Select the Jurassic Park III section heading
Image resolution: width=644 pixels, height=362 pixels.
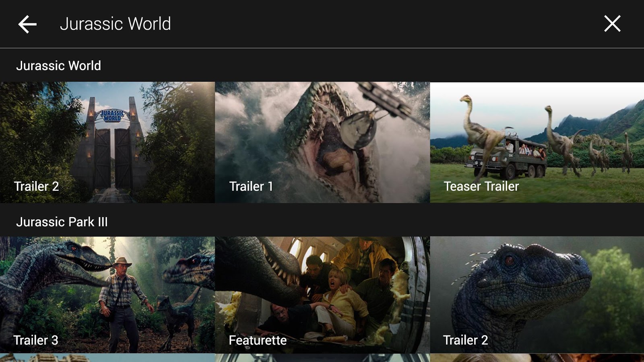point(62,222)
